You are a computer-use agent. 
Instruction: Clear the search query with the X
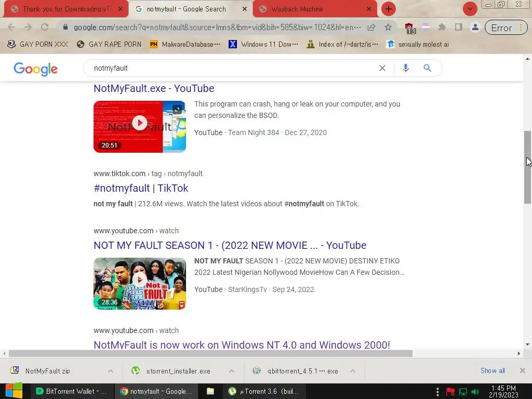pyautogui.click(x=382, y=68)
